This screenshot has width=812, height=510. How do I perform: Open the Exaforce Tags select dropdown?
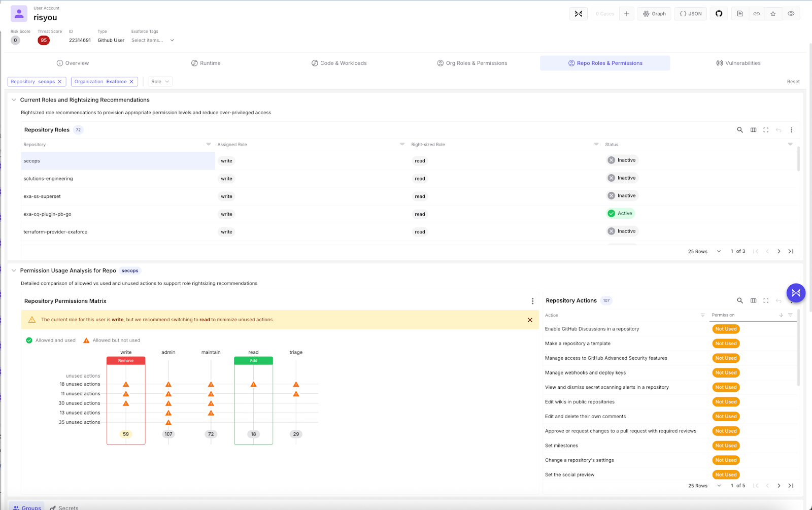click(x=152, y=40)
